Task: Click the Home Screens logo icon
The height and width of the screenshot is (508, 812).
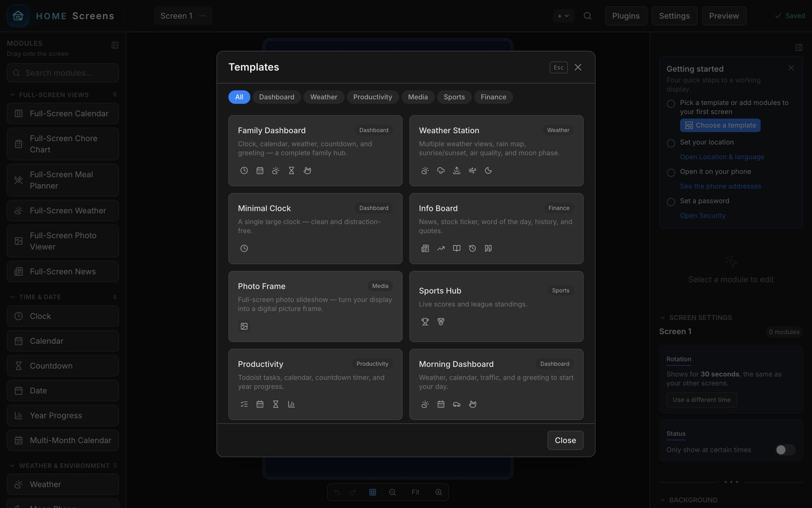Action: click(x=18, y=16)
